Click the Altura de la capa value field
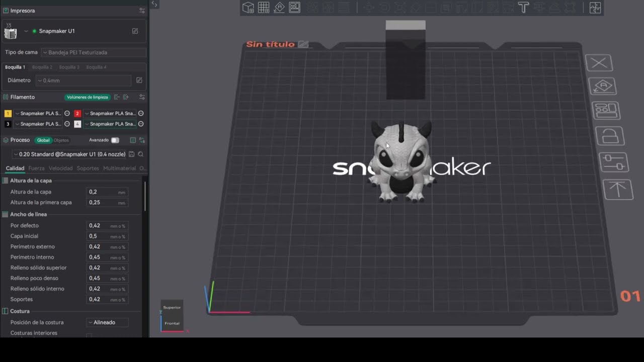 click(107, 192)
